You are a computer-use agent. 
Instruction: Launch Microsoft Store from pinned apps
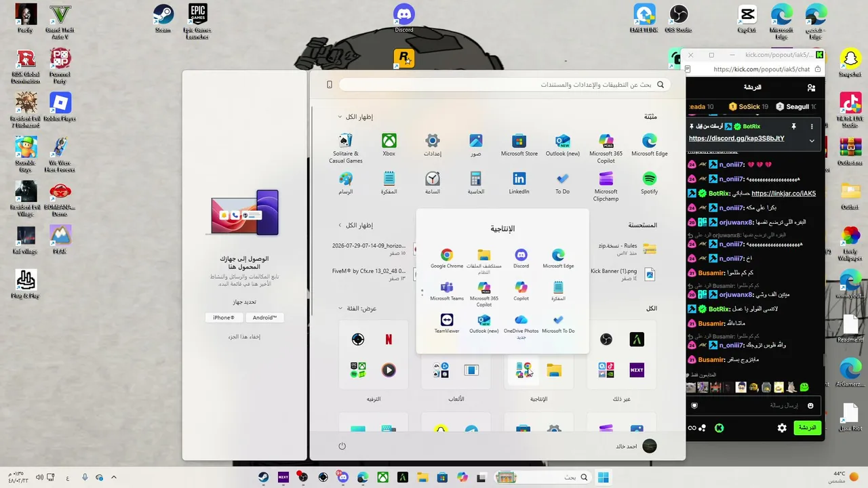(x=519, y=145)
